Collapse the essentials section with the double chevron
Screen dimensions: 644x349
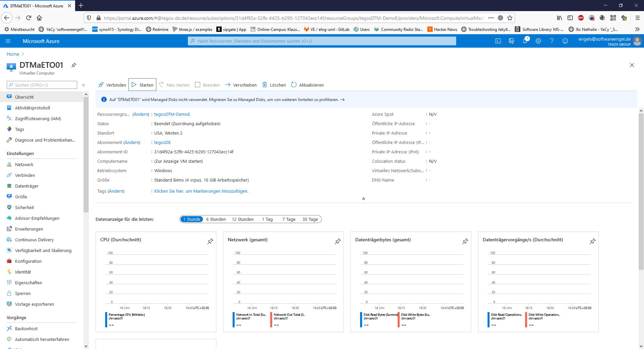tap(364, 199)
